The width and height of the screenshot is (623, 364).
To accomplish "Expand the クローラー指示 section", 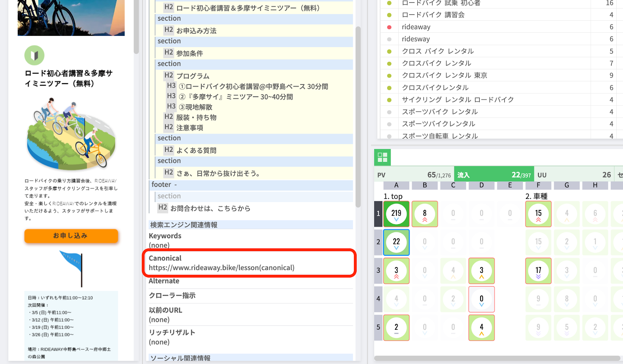I will [x=172, y=295].
